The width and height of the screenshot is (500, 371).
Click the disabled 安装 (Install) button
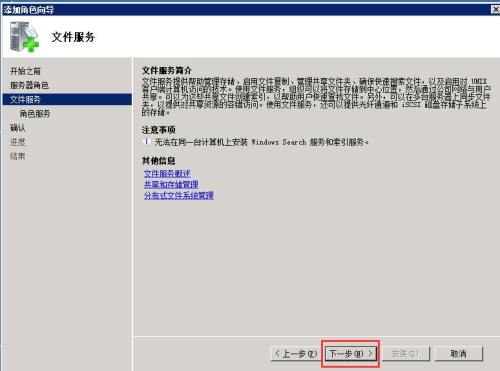(405, 354)
